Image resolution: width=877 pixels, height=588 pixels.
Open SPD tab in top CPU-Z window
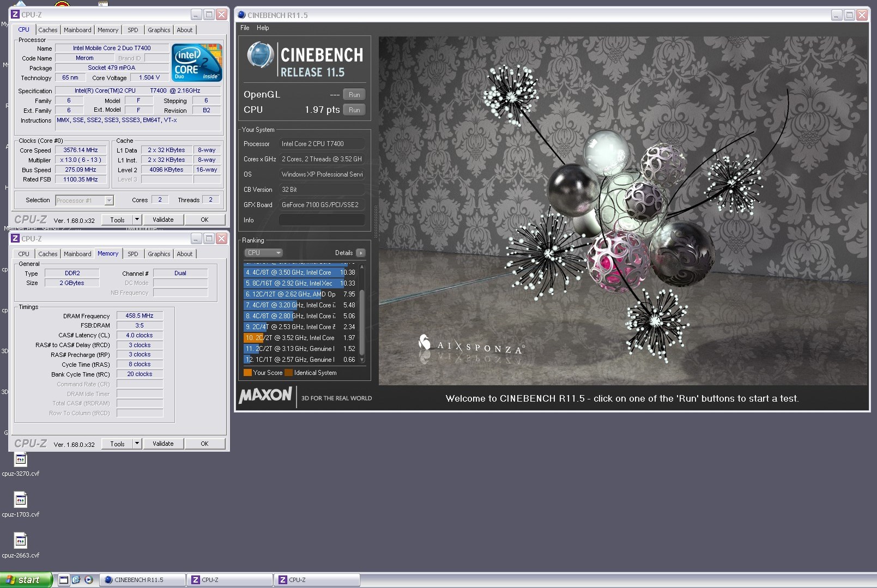133,30
